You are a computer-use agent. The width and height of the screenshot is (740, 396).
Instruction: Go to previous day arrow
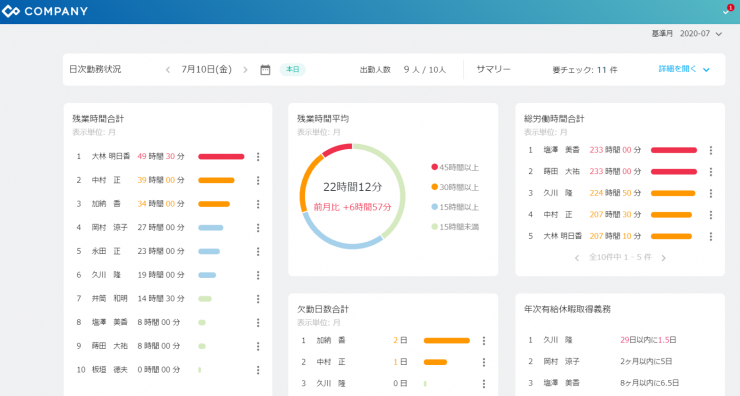point(168,70)
